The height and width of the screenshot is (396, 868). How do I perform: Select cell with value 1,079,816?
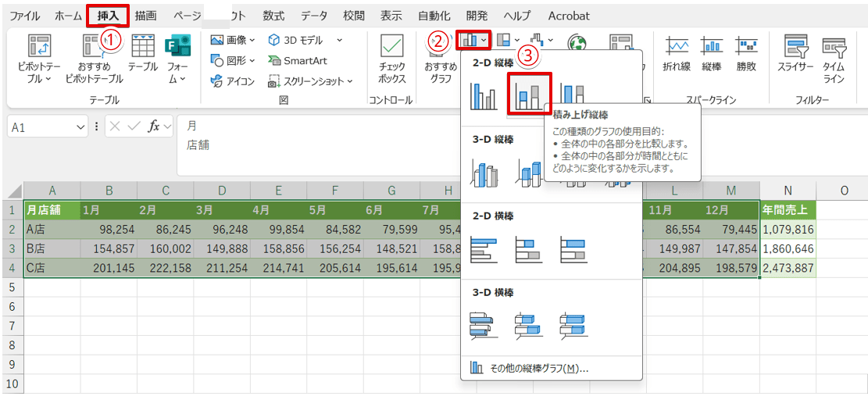pos(788,230)
